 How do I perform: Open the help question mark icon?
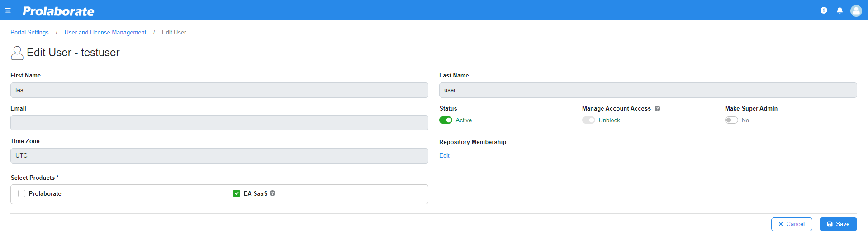[x=824, y=10]
